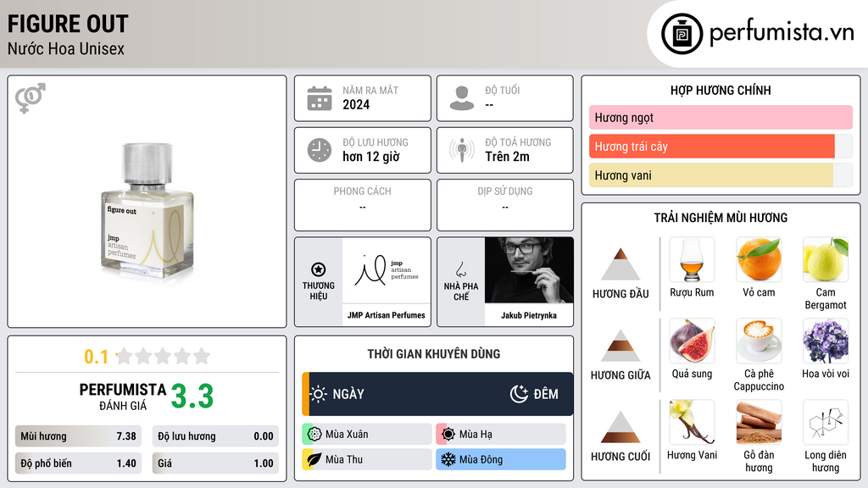The image size is (868, 488).
Task: Click the Độ lưu hương 0.00 score bar
Action: coord(215,436)
